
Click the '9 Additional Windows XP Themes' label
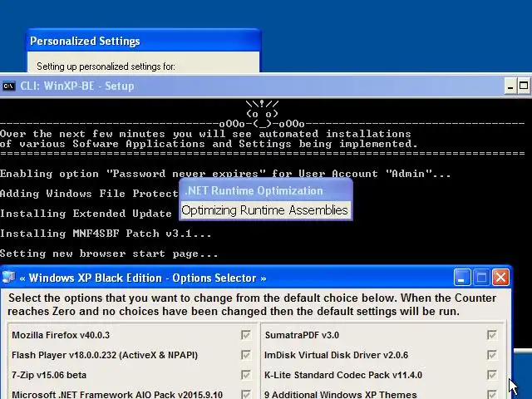pos(340,395)
